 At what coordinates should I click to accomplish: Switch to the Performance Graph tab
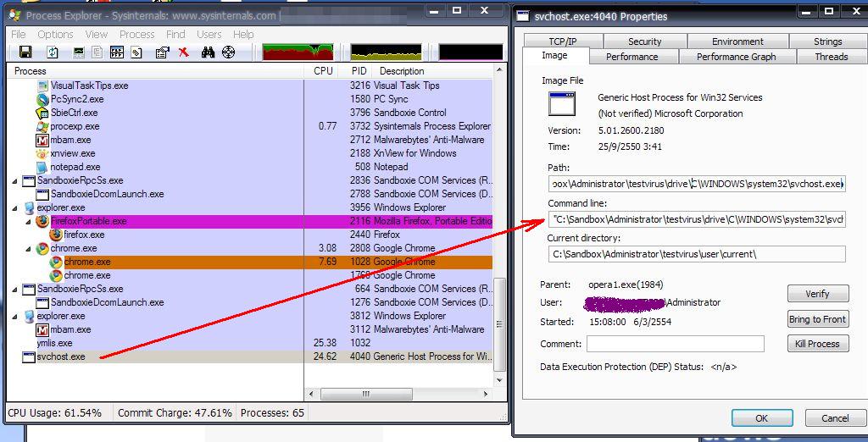(737, 57)
